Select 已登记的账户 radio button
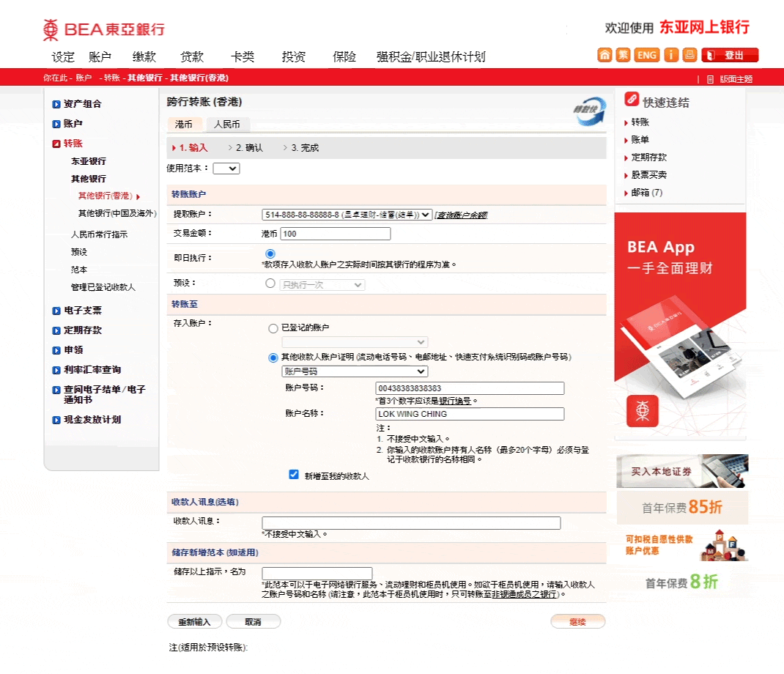 tap(273, 328)
